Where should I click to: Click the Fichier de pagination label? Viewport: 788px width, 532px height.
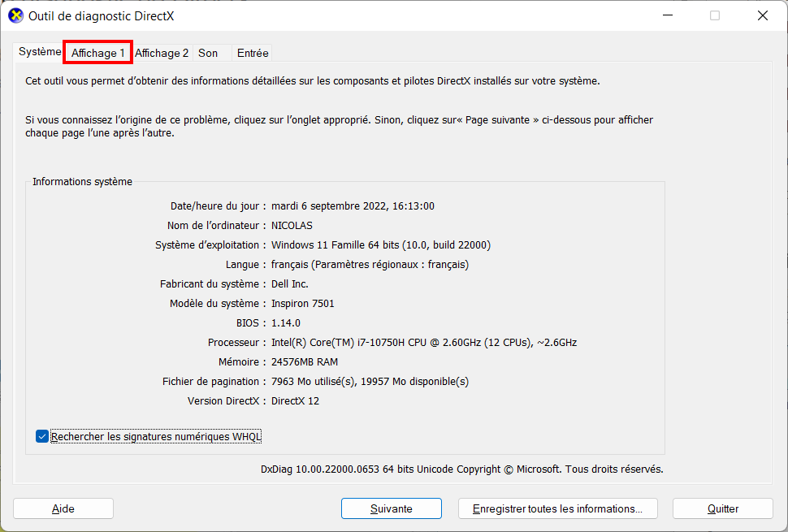coord(214,382)
